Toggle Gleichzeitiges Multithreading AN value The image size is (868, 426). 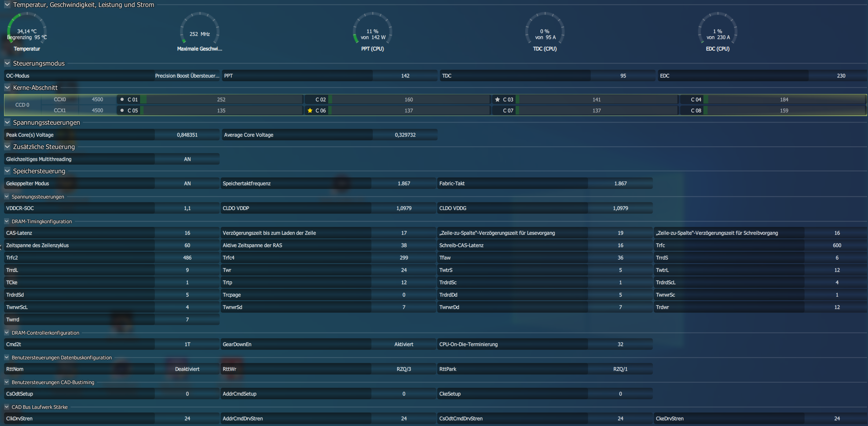tap(187, 159)
